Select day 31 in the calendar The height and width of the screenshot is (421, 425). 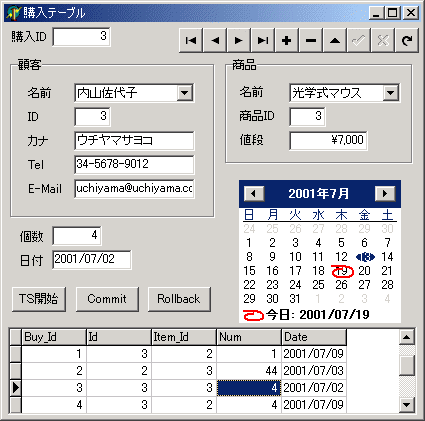[295, 299]
